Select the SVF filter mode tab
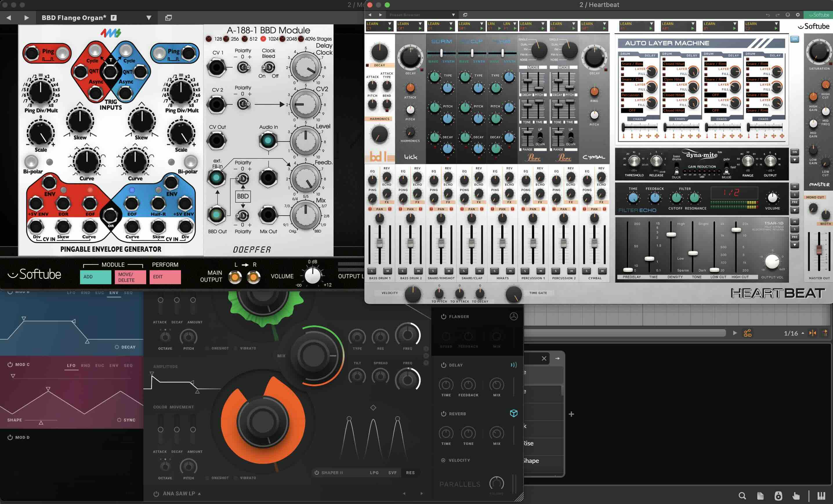The width and height of the screenshot is (833, 504). [x=392, y=473]
